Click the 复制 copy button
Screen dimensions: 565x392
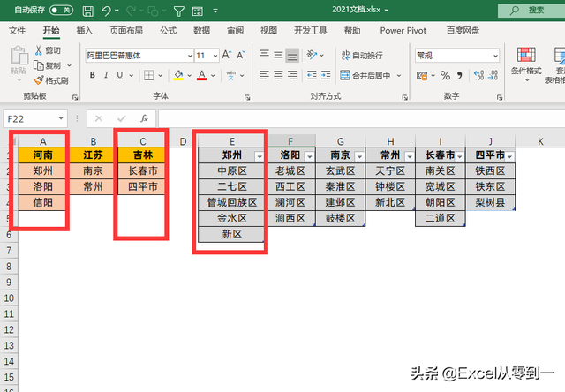click(48, 65)
